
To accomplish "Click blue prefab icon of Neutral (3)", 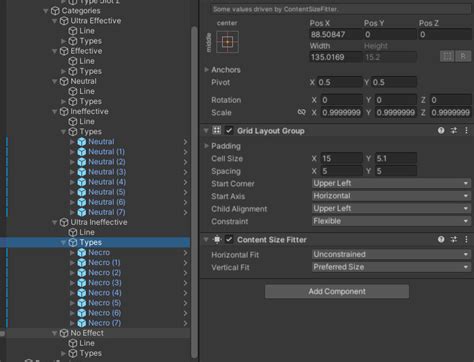I will click(x=82, y=172).
